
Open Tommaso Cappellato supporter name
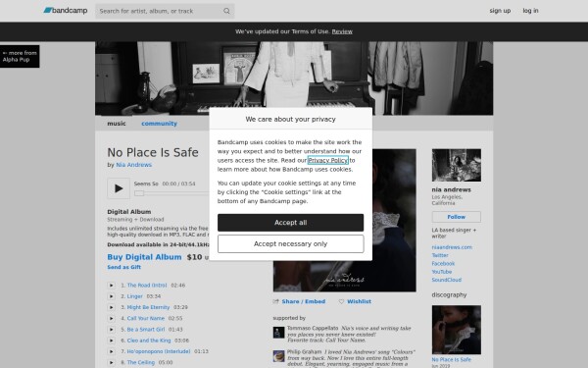[313, 328]
